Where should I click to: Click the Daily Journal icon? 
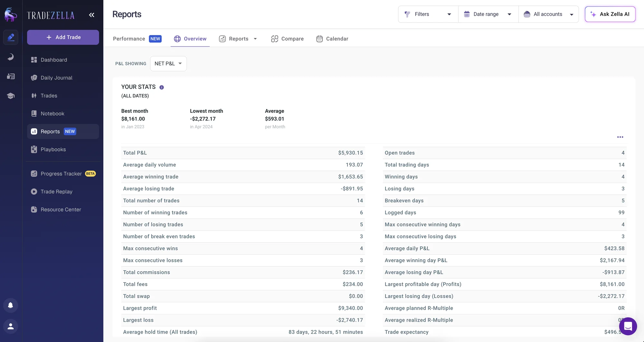pyautogui.click(x=34, y=78)
